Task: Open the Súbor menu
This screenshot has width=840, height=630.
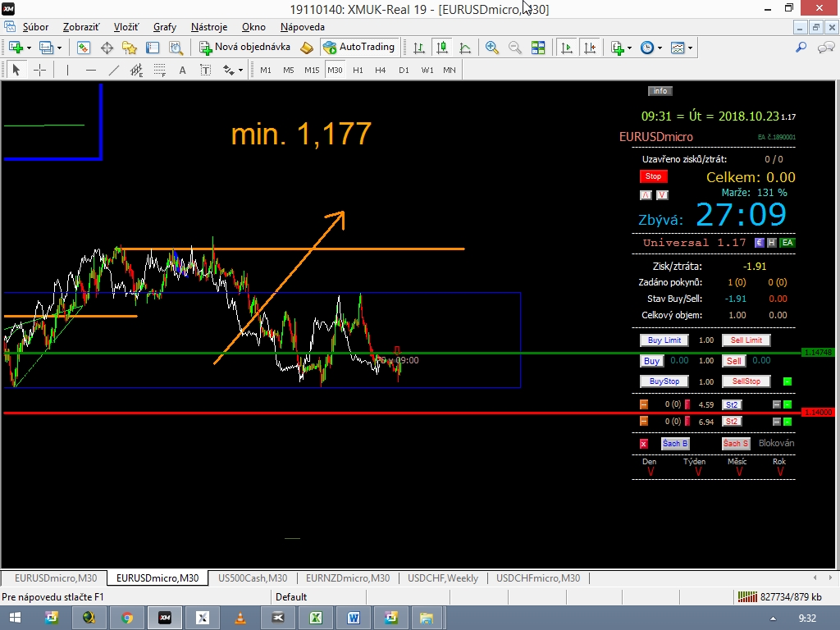Action: (35, 27)
